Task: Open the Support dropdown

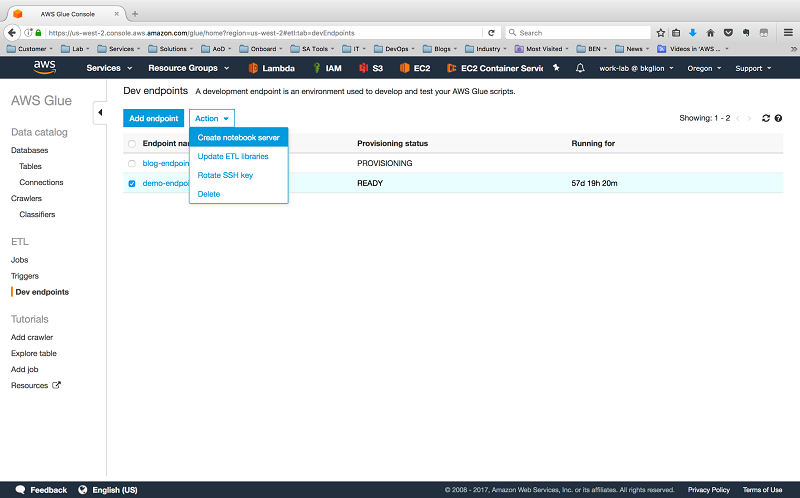Action: pos(753,68)
